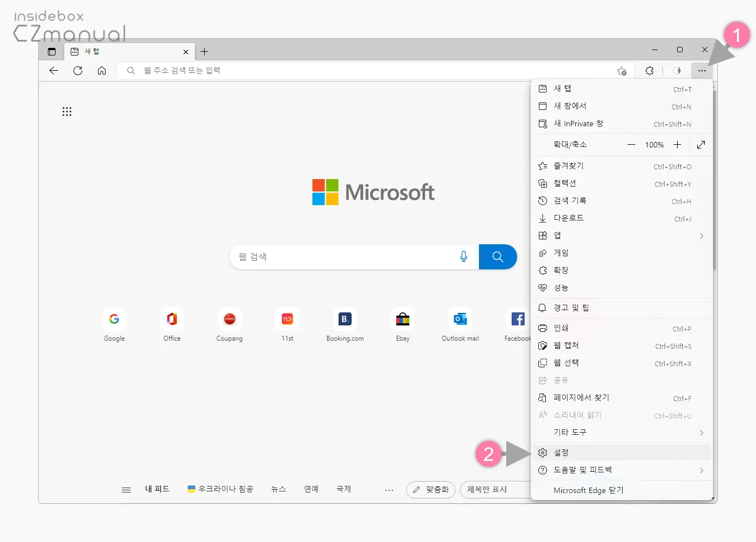
Task: Open Ebay quick link tile
Action: point(403,325)
